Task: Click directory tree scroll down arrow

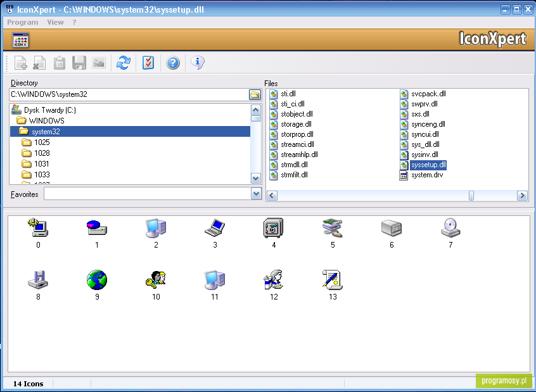Action: pos(256,179)
